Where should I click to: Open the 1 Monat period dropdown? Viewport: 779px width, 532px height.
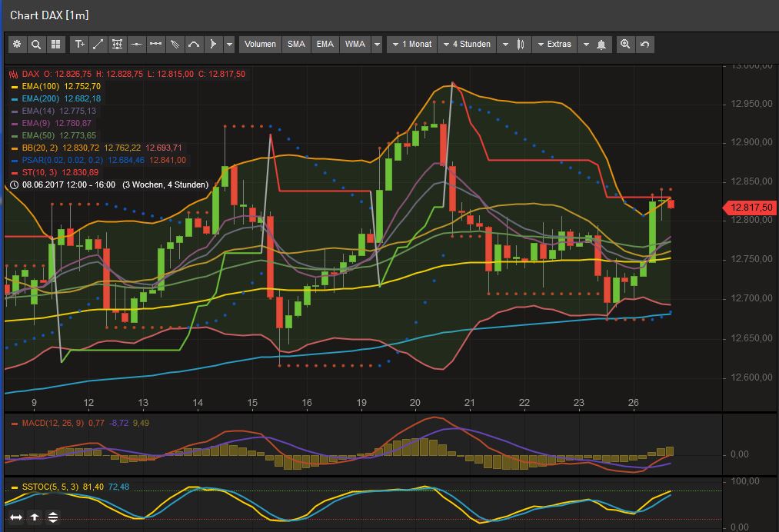[x=412, y=45]
